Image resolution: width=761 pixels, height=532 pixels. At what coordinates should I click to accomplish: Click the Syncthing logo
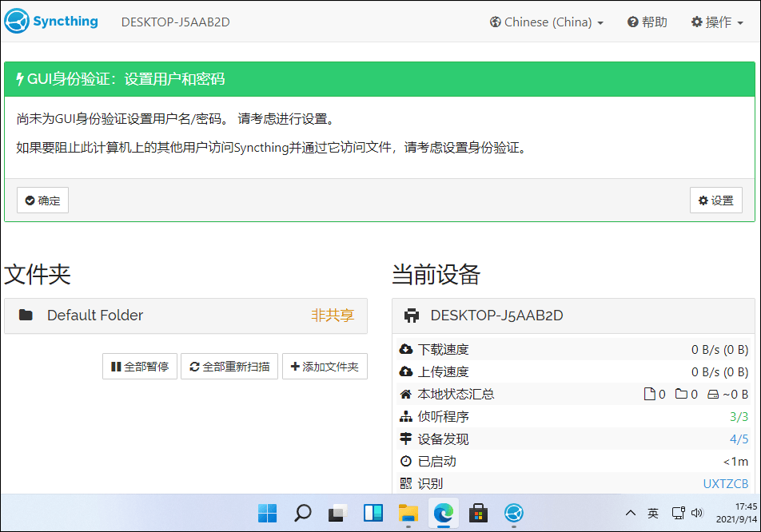pos(51,21)
